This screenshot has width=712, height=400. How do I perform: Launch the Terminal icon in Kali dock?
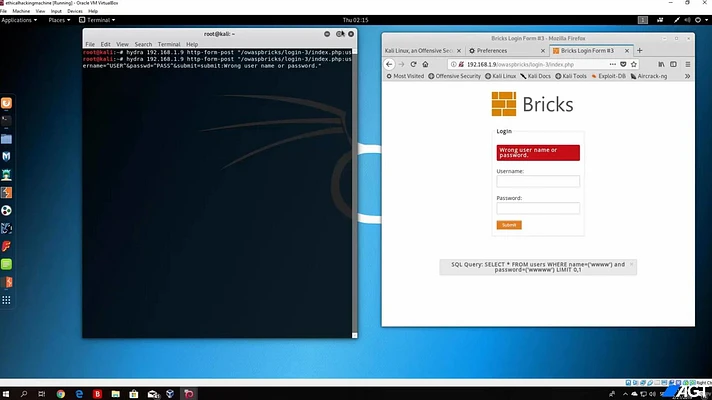[x=6, y=121]
